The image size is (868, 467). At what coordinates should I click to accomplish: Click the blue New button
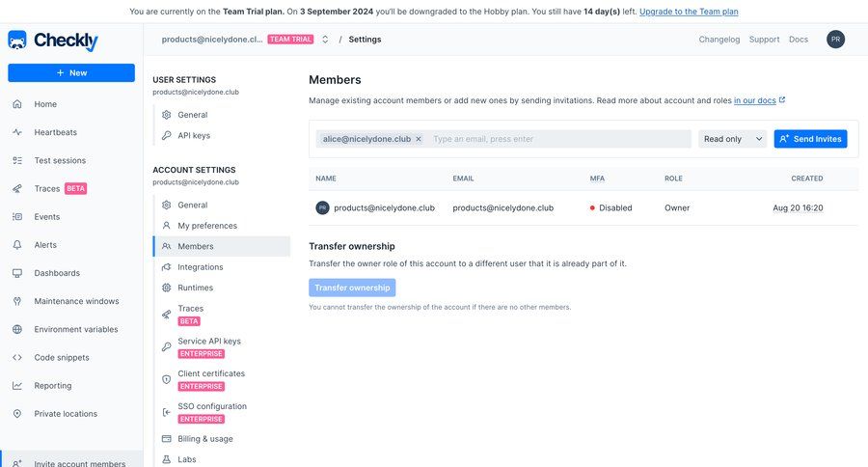coord(71,73)
